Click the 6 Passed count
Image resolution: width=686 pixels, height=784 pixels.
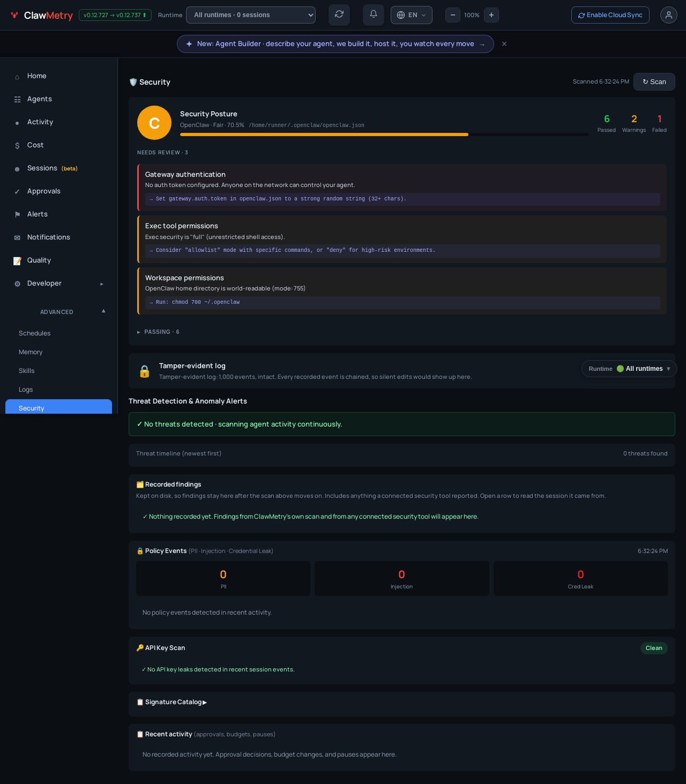[607, 123]
